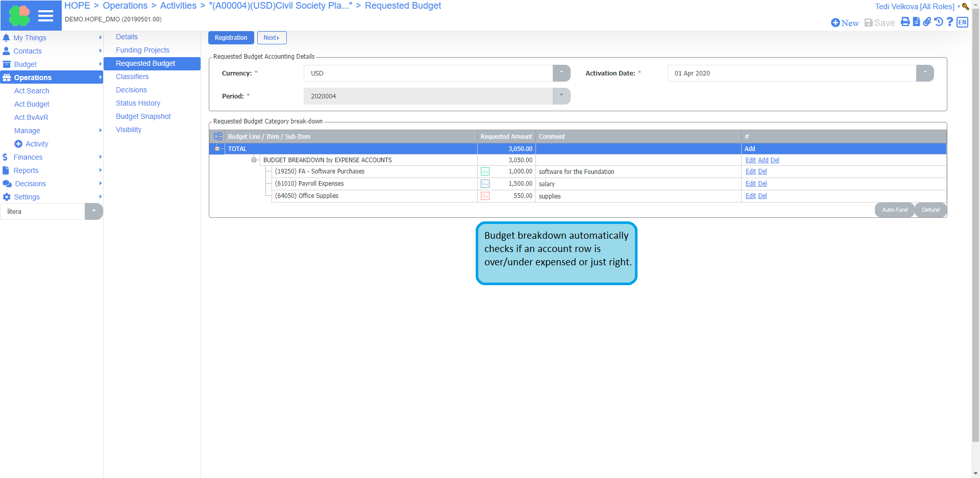Click Edit link for Payroll Expenses row

pyautogui.click(x=750, y=184)
